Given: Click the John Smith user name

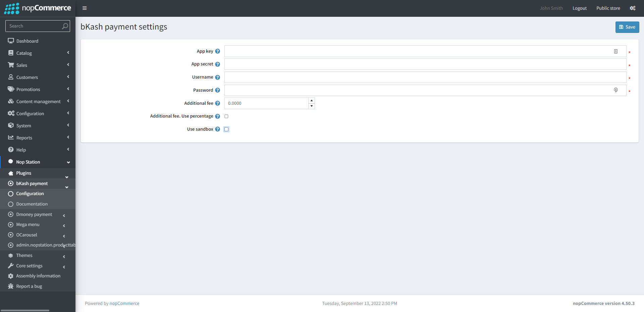Looking at the screenshot, I should pyautogui.click(x=551, y=8).
